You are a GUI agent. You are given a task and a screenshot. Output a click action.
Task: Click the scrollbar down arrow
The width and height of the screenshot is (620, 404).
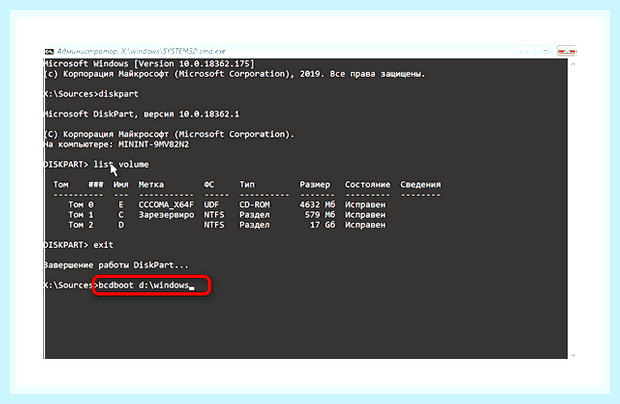point(573,355)
